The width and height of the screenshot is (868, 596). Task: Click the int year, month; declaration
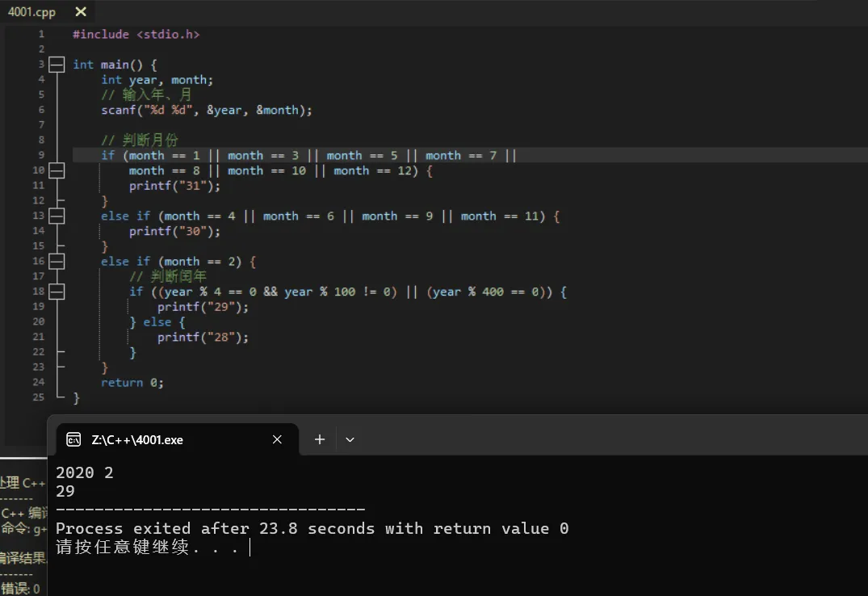157,80
